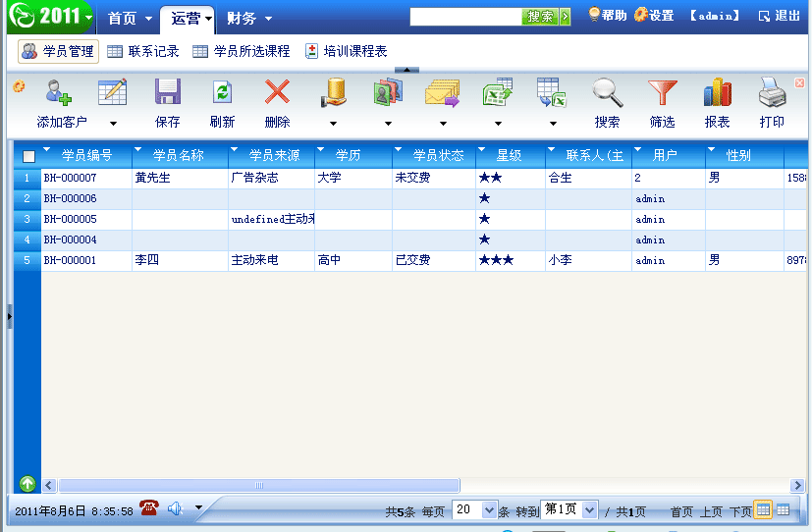Viewport: 812px width, 532px height.
Task: Click the 打印 printer icon
Action: point(772,92)
